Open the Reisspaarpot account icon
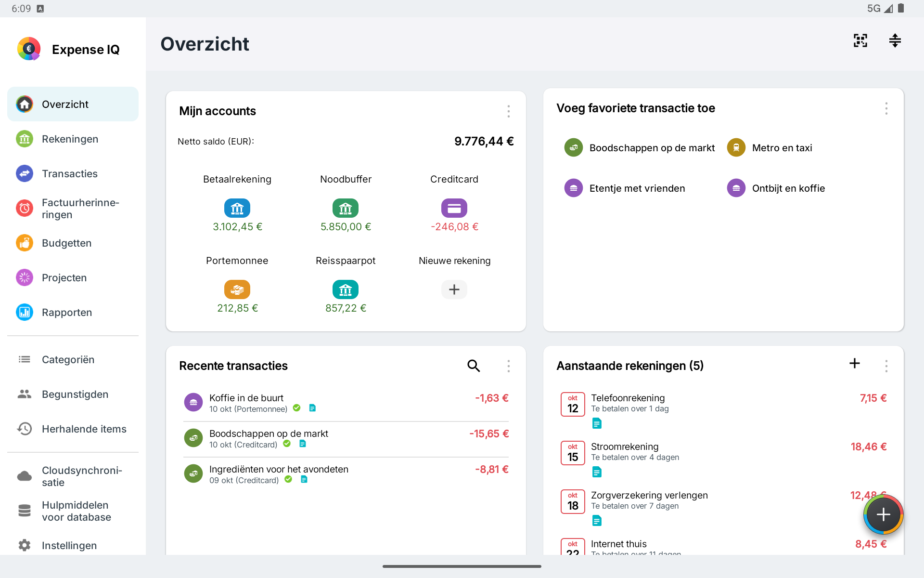Viewport: 924px width, 578px height. [x=346, y=289]
